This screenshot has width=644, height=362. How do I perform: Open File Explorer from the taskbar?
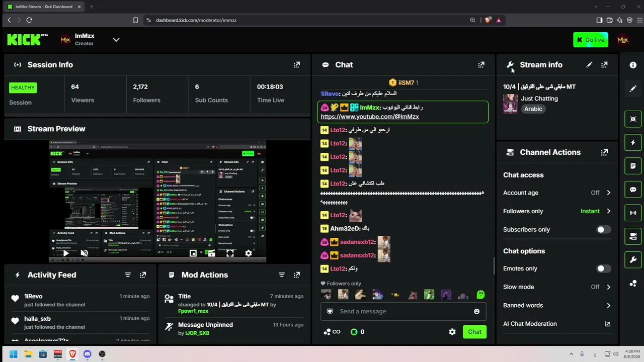click(x=28, y=354)
